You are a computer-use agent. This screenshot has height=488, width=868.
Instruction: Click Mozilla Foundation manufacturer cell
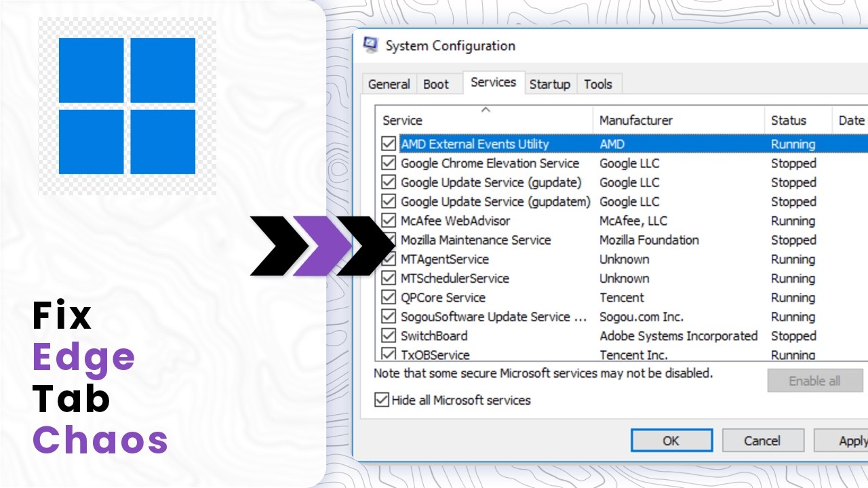pos(649,240)
